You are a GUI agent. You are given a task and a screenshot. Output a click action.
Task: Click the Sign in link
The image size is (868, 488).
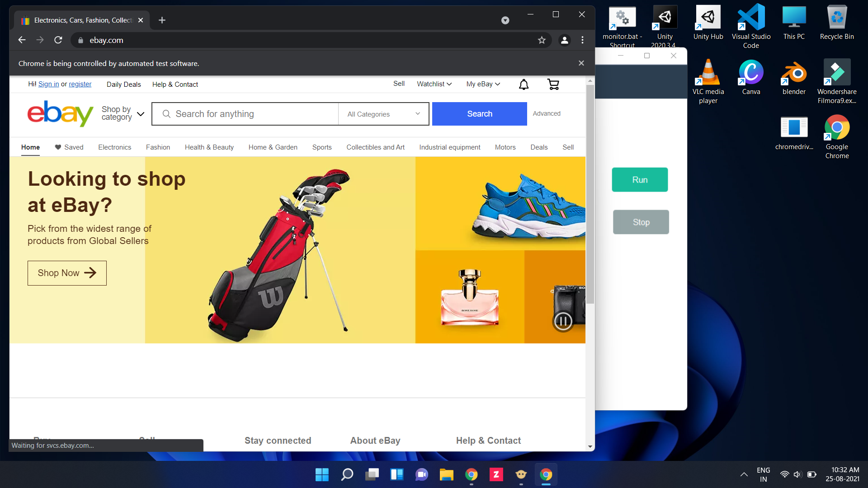(48, 84)
